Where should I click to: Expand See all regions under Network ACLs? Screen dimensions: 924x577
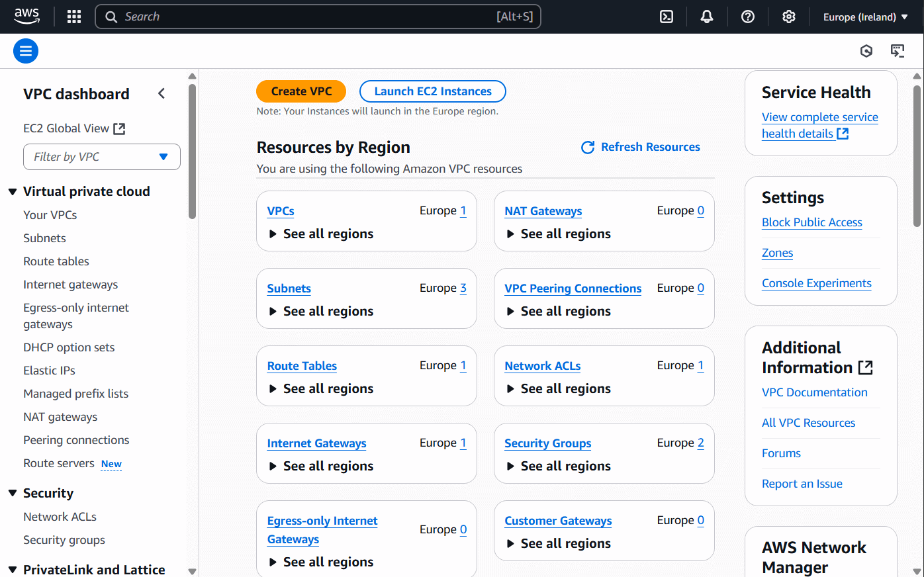click(x=559, y=388)
